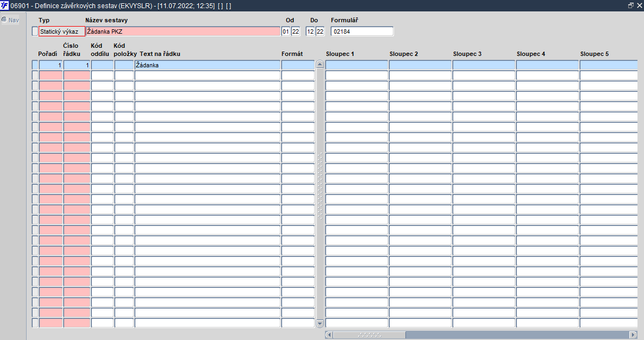Click the record selector beside Statický výkaz

35,31
